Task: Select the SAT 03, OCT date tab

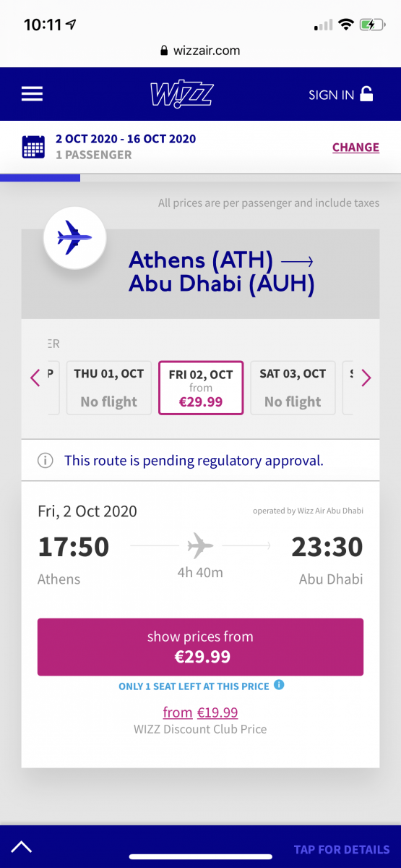Action: pyautogui.click(x=293, y=388)
